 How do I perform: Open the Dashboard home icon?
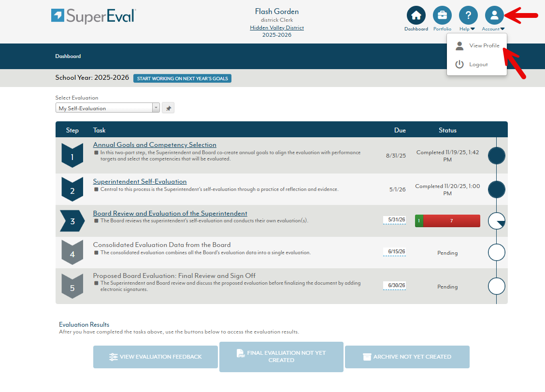pyautogui.click(x=416, y=15)
